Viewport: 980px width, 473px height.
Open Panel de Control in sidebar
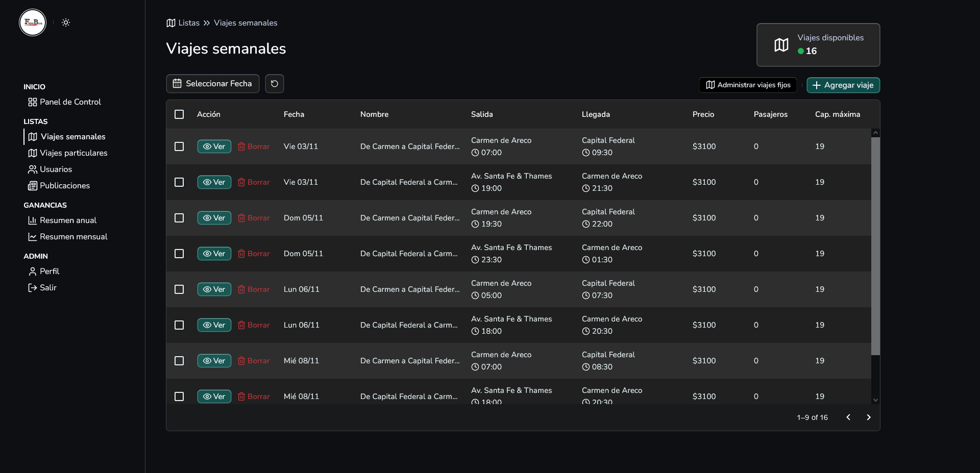65,102
